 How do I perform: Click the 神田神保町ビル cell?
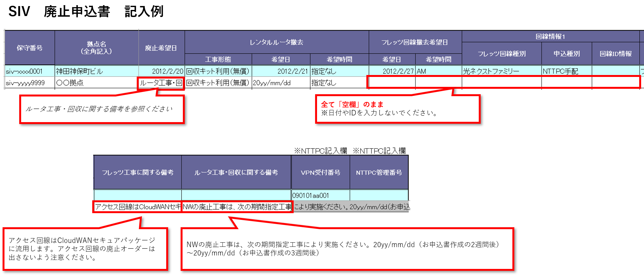click(97, 71)
